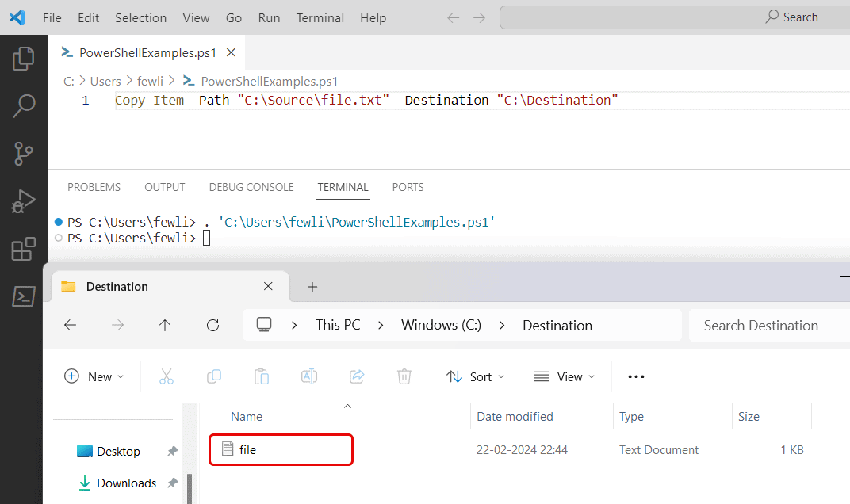
Task: Open the Run menu in VS Code
Action: (269, 17)
